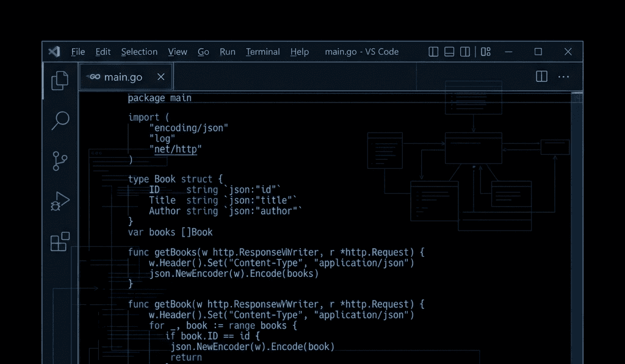Open the Selection menu

139,52
